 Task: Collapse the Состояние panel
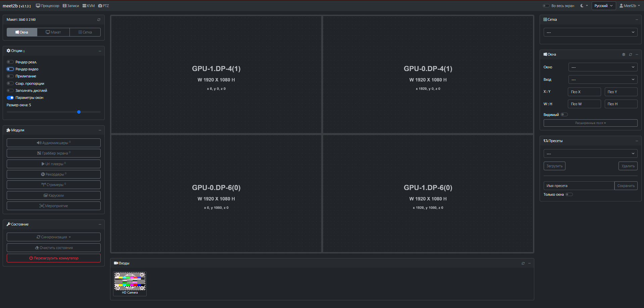pyautogui.click(x=100, y=224)
